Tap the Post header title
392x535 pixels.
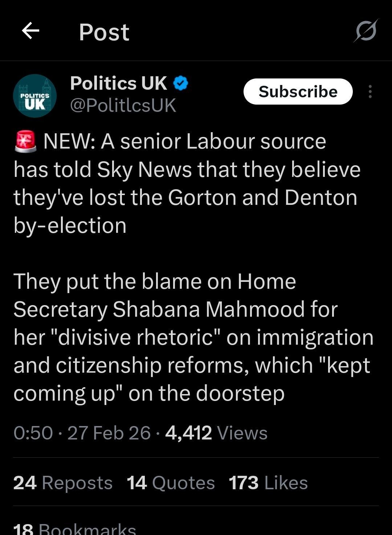(x=104, y=32)
